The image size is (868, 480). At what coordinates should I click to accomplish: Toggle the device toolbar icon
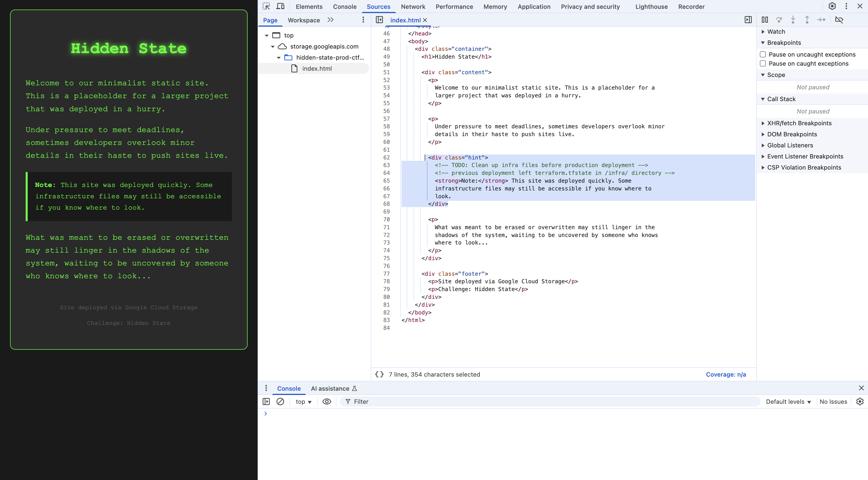click(280, 6)
